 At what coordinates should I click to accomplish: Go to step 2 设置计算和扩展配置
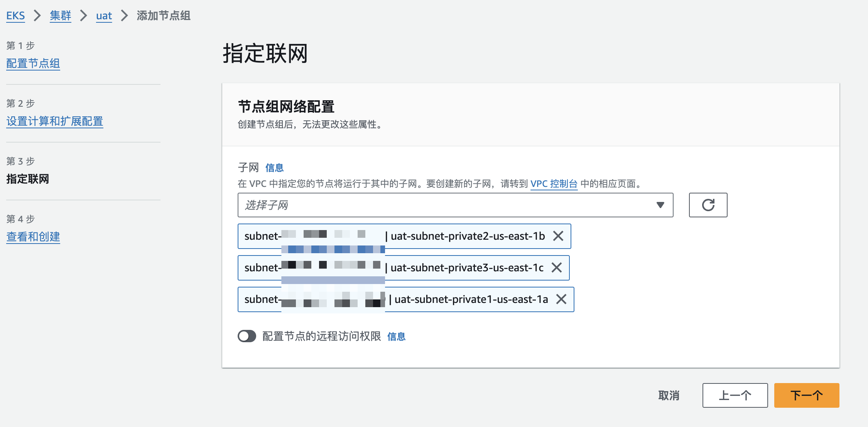55,121
